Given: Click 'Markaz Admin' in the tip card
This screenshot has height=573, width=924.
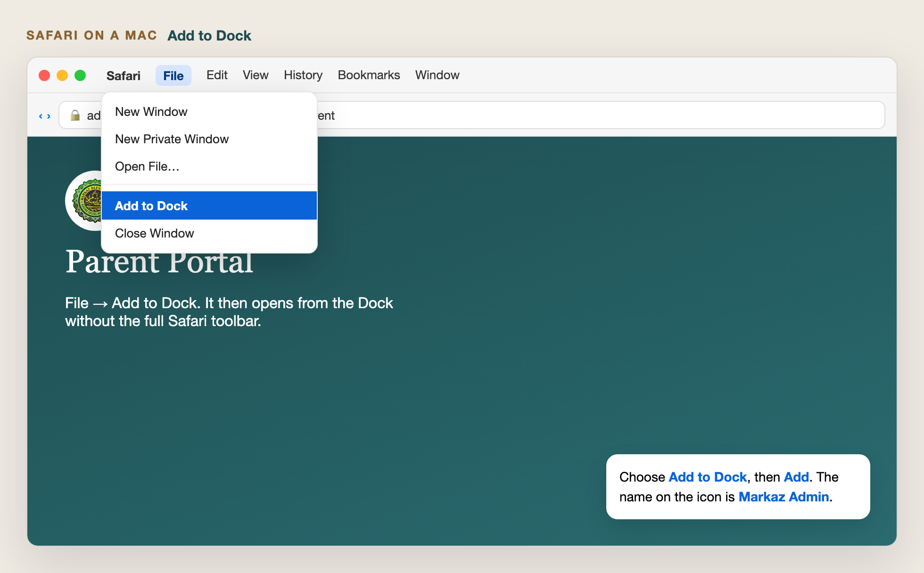Looking at the screenshot, I should coord(784,497).
